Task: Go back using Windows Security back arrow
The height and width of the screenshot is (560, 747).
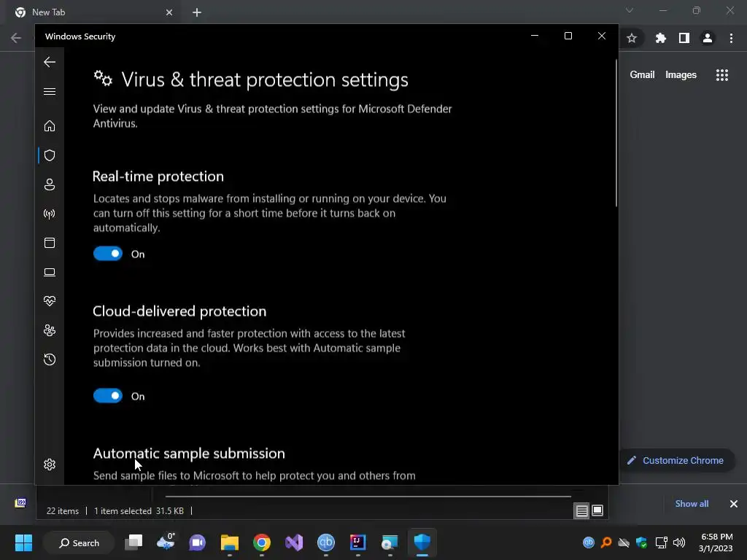Action: pos(50,62)
